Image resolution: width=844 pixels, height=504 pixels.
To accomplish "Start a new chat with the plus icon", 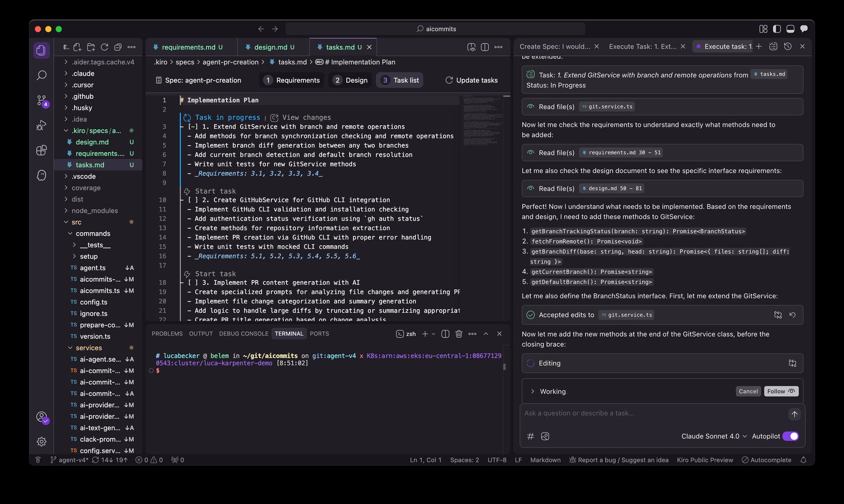I will [759, 46].
